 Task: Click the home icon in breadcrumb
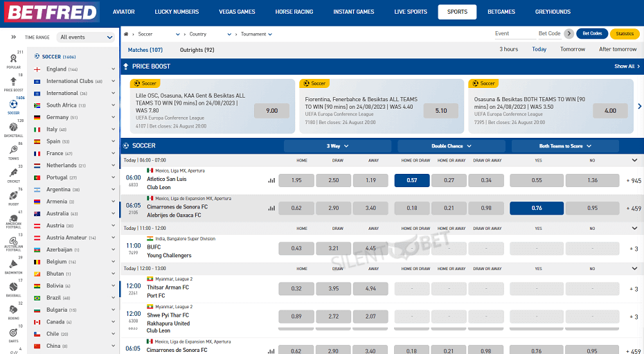tap(126, 34)
